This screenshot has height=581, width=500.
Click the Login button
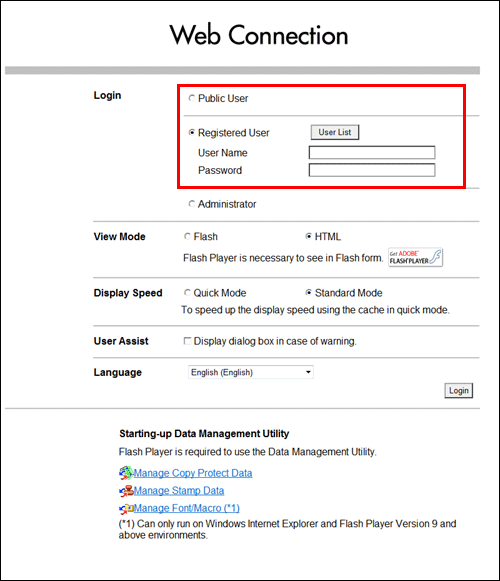point(458,391)
